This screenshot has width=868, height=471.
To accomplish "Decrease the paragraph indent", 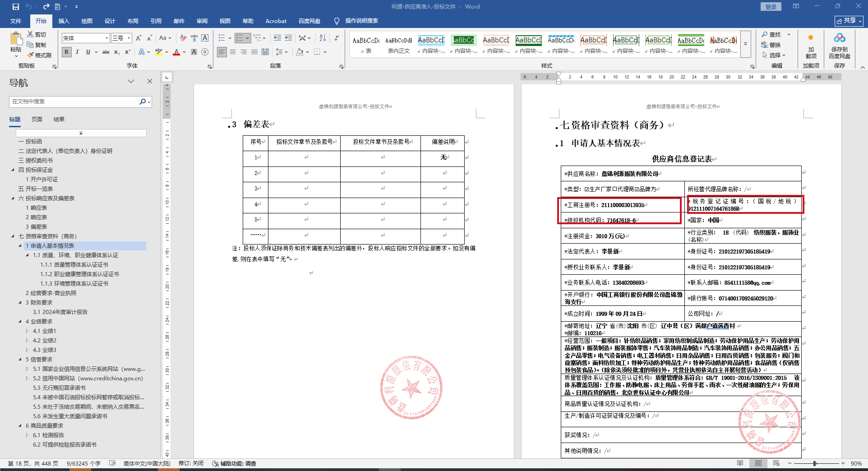I will (x=277, y=38).
